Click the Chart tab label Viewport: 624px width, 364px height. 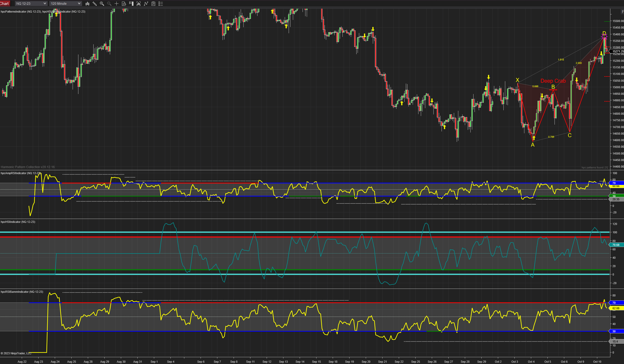[4, 3]
